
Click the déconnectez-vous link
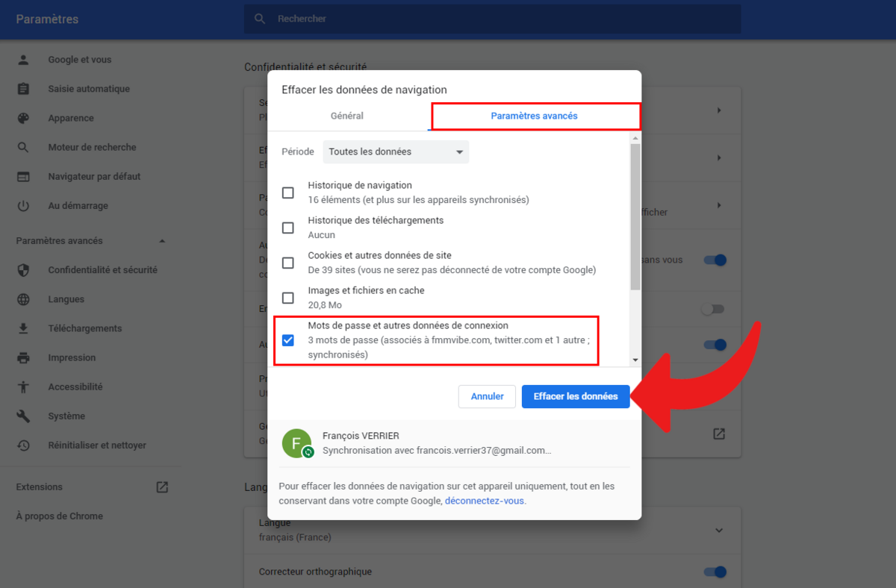(x=485, y=501)
